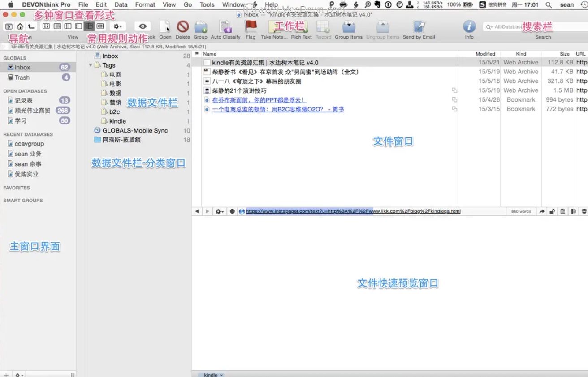Screen dimensions: 588x377
Task: Open the Format menu
Action: pyautogui.click(x=145, y=4)
